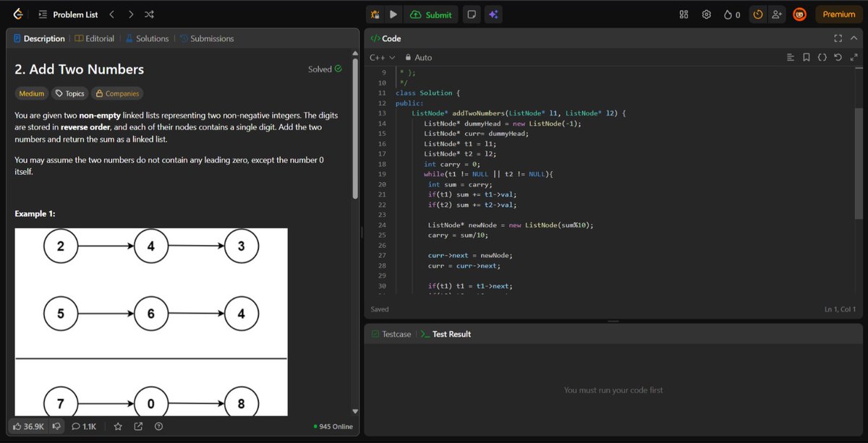Screen dimensions: 868x443
Task: Go to the next problem arrow
Action: pyautogui.click(x=131, y=14)
